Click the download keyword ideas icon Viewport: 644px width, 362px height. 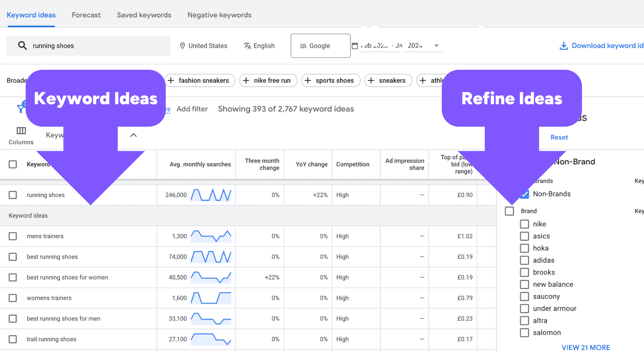tap(563, 46)
